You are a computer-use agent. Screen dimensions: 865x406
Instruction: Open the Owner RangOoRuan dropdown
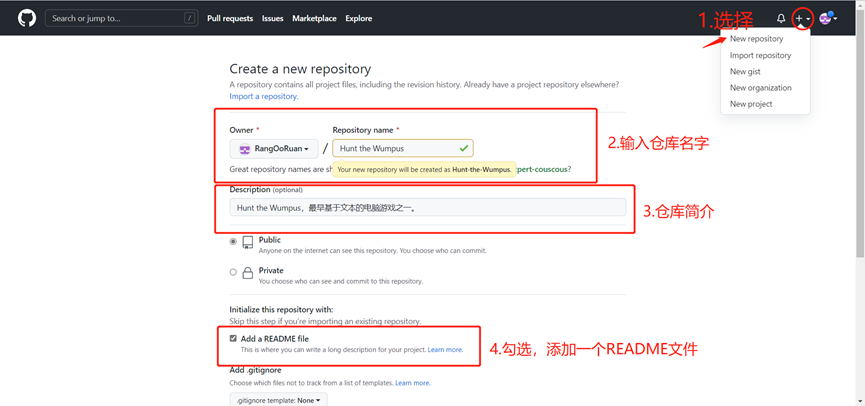(274, 148)
